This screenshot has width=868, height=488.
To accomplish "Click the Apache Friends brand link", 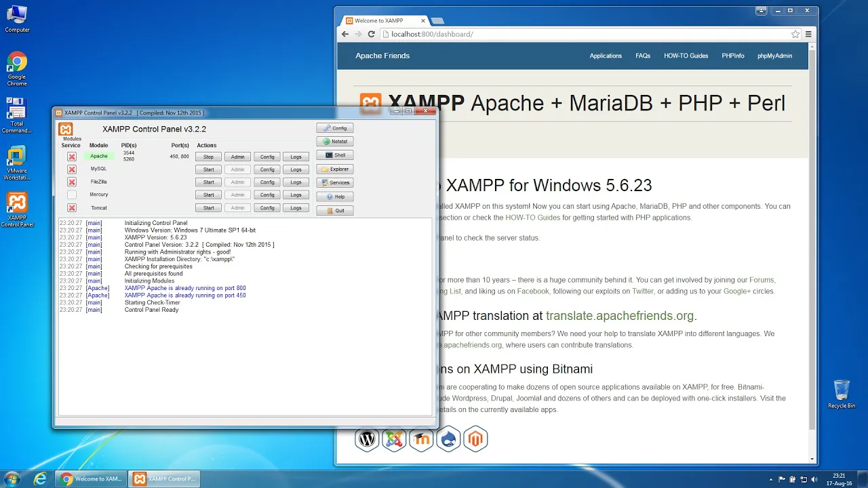I will tap(382, 56).
